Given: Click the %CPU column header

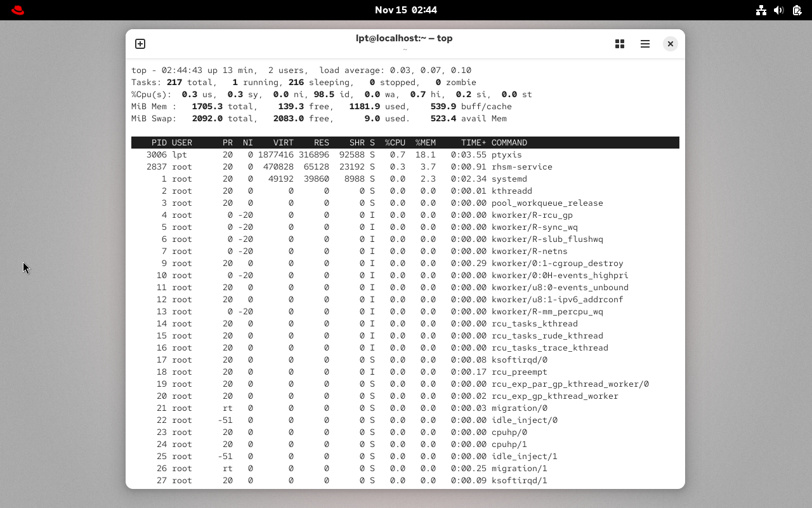Looking at the screenshot, I should [395, 143].
